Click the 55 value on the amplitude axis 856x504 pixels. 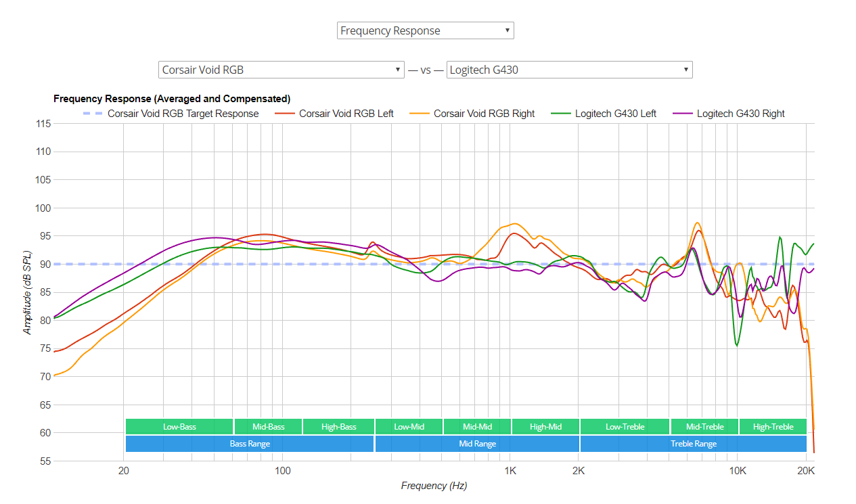[46, 461]
